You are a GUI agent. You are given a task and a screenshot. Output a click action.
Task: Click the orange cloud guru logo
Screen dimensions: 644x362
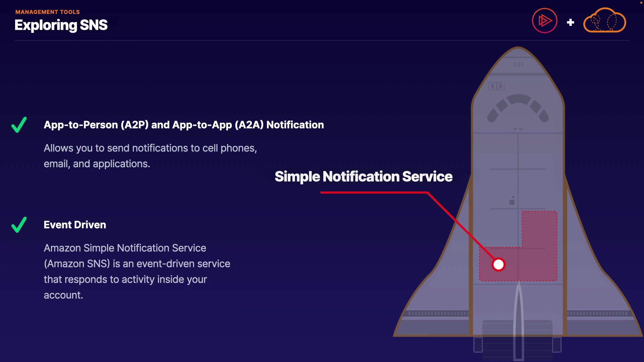pos(605,20)
